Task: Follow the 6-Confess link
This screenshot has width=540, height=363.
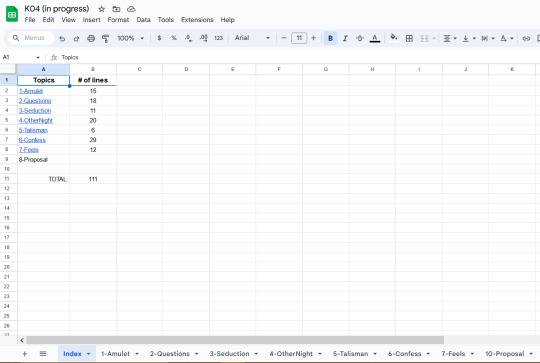Action: 32,140
